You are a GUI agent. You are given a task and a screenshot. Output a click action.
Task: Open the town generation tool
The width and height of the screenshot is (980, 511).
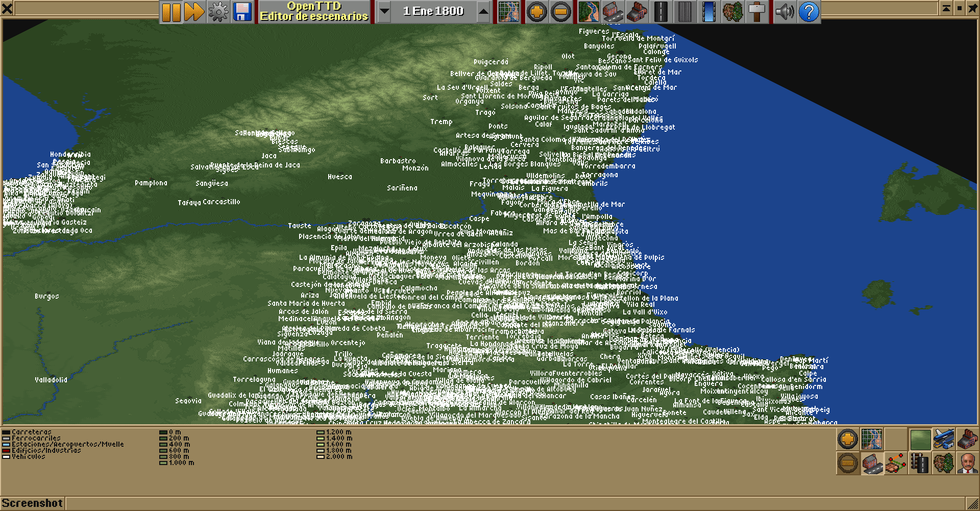click(612, 12)
